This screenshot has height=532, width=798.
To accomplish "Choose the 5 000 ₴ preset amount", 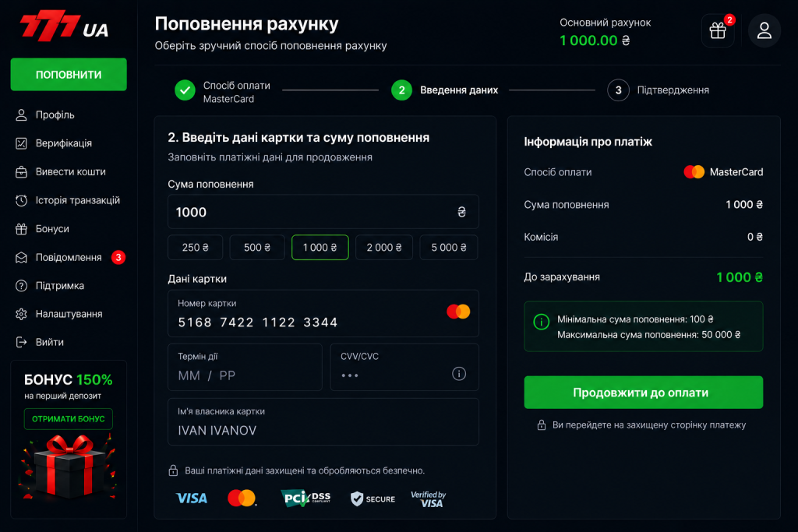I will click(448, 247).
